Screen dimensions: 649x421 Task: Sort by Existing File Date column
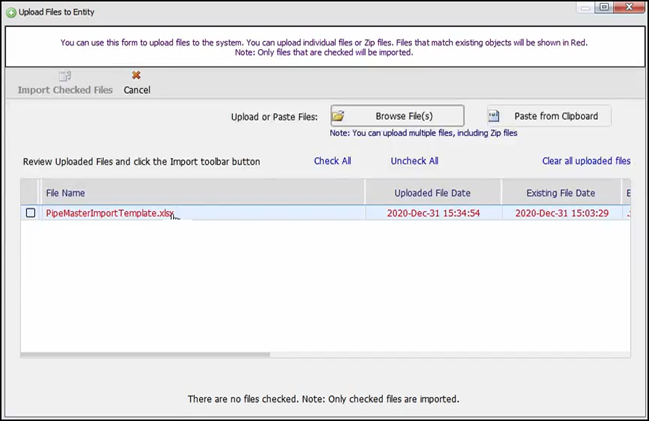point(560,193)
